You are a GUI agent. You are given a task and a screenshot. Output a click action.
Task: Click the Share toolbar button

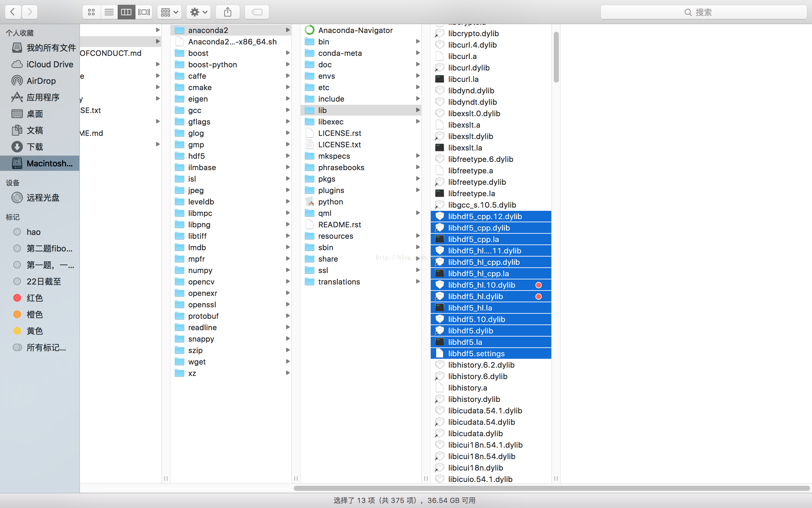pos(228,12)
